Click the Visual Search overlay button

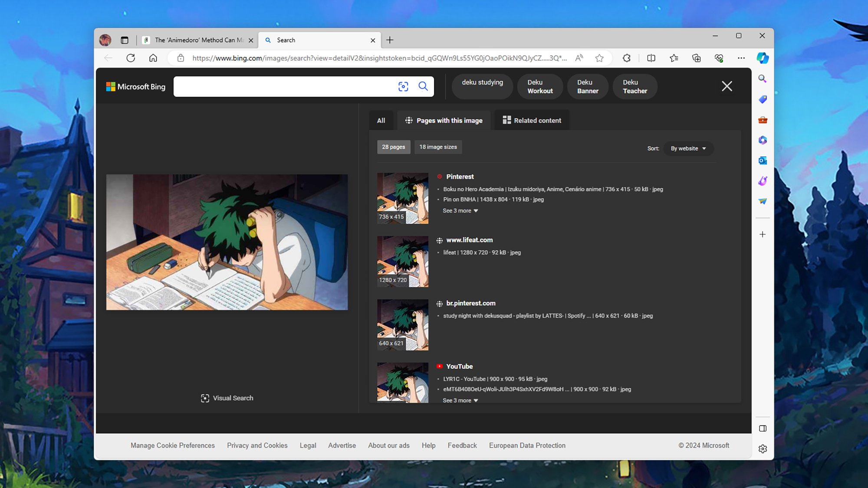[227, 398]
